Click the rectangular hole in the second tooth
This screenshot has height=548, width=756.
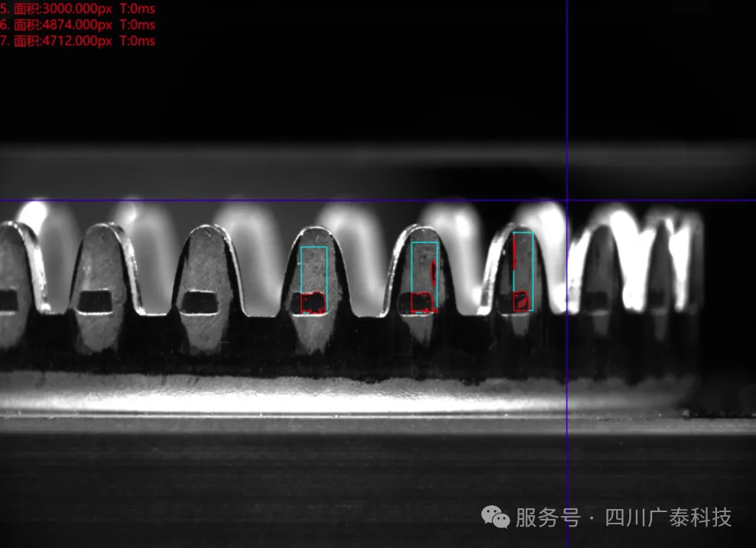(96, 301)
